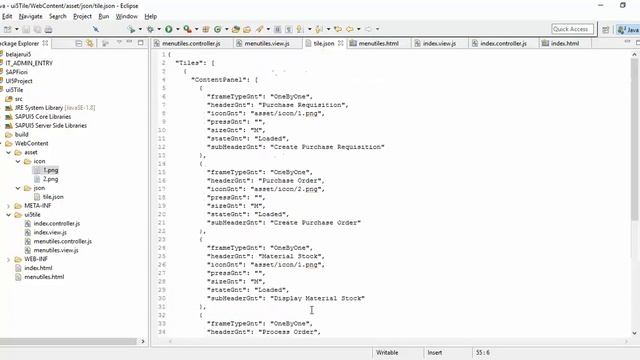Click the Run Last Tool external tools icon
The width and height of the screenshot is (640, 360).
187,29
